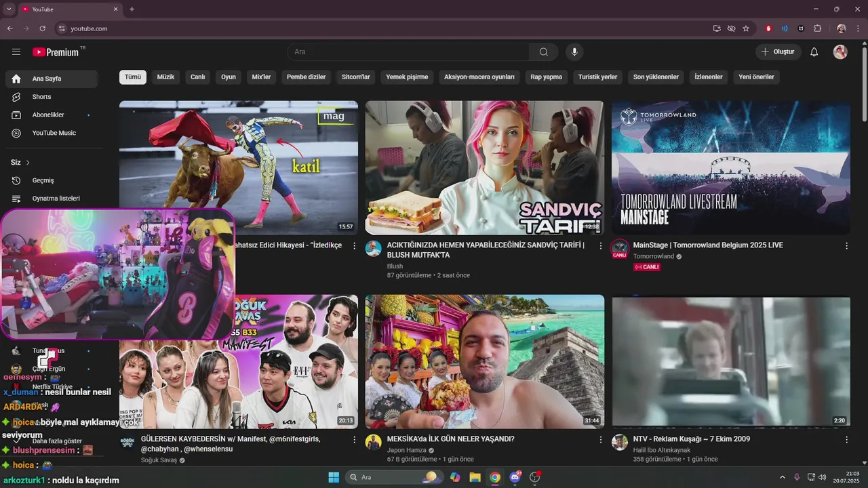This screenshot has height=488, width=868.
Task: Click the Tomorrowland channel avatar
Action: click(x=619, y=249)
